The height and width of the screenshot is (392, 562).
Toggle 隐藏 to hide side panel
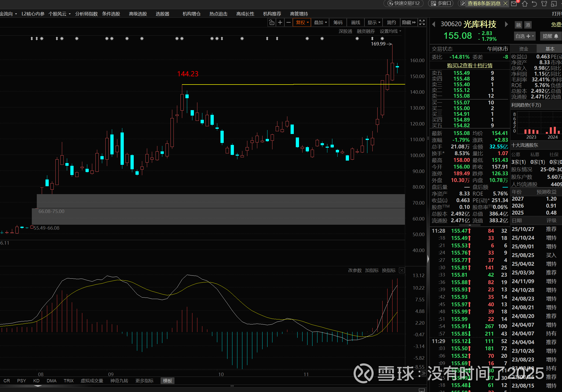click(x=409, y=23)
